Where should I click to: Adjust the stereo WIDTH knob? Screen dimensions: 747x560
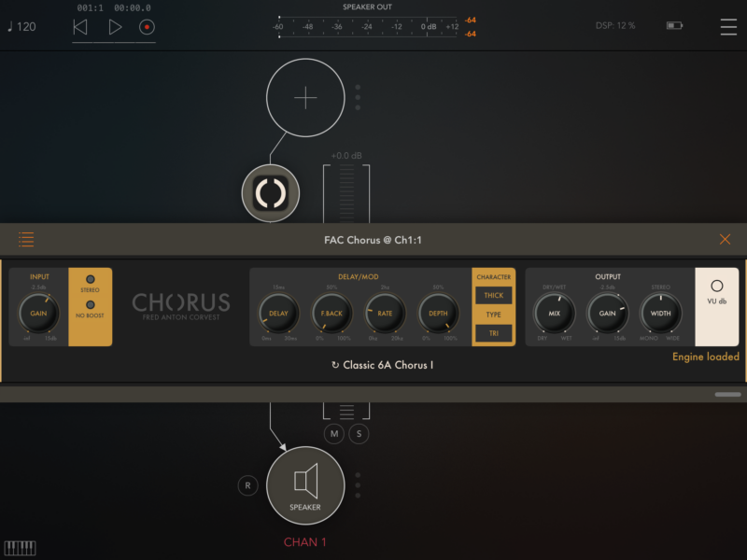pos(661,314)
